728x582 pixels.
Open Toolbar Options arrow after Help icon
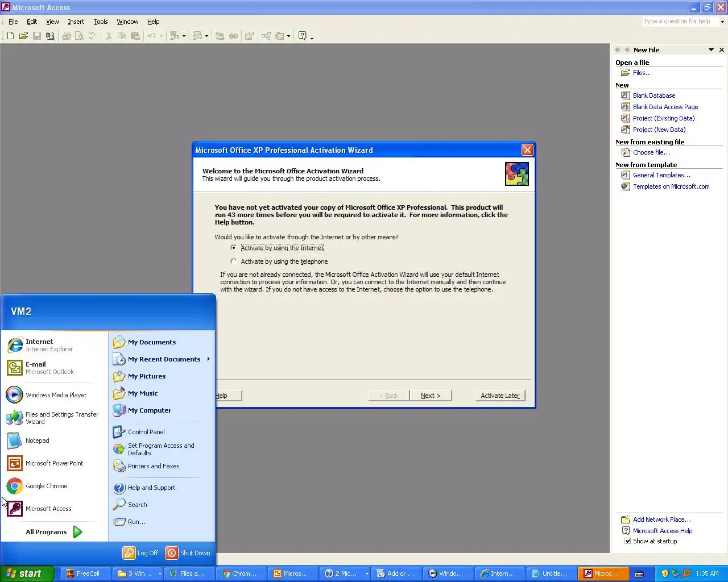(x=312, y=38)
